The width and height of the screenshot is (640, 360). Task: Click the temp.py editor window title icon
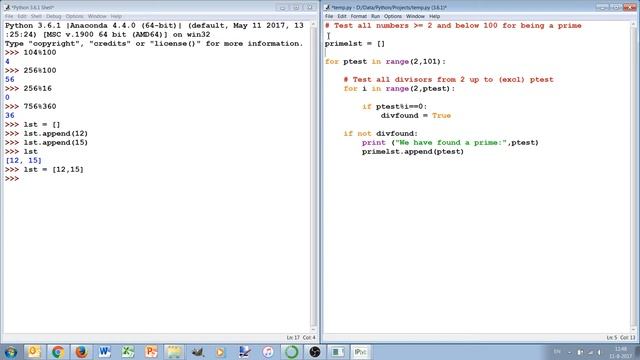click(327, 7)
